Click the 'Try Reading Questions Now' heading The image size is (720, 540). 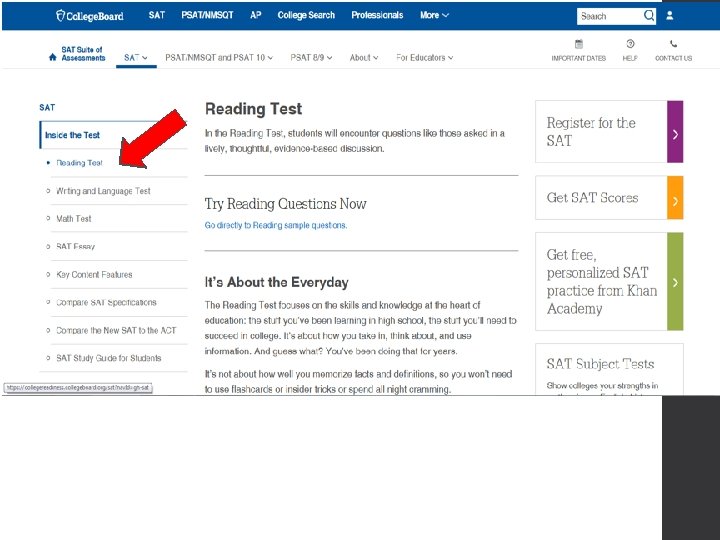click(285, 203)
